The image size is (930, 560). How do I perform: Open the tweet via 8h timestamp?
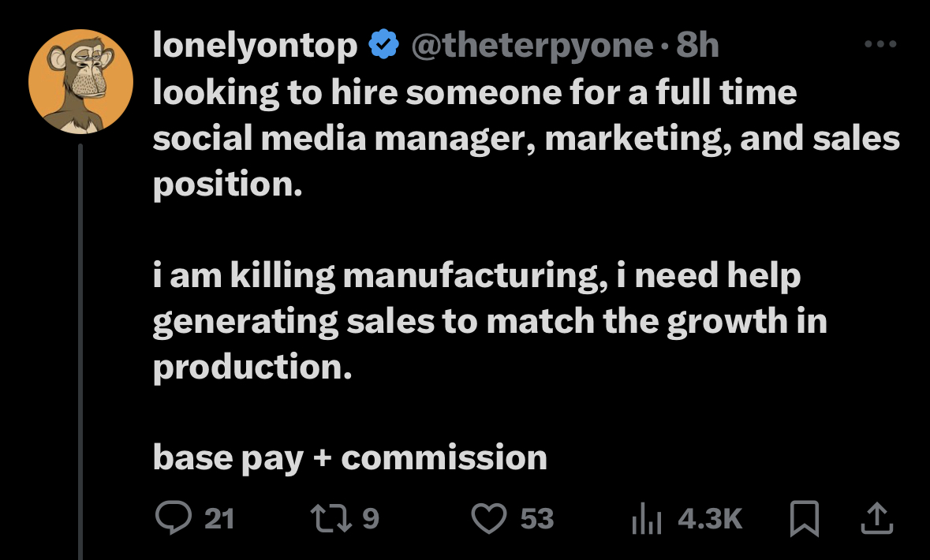pyautogui.click(x=697, y=47)
